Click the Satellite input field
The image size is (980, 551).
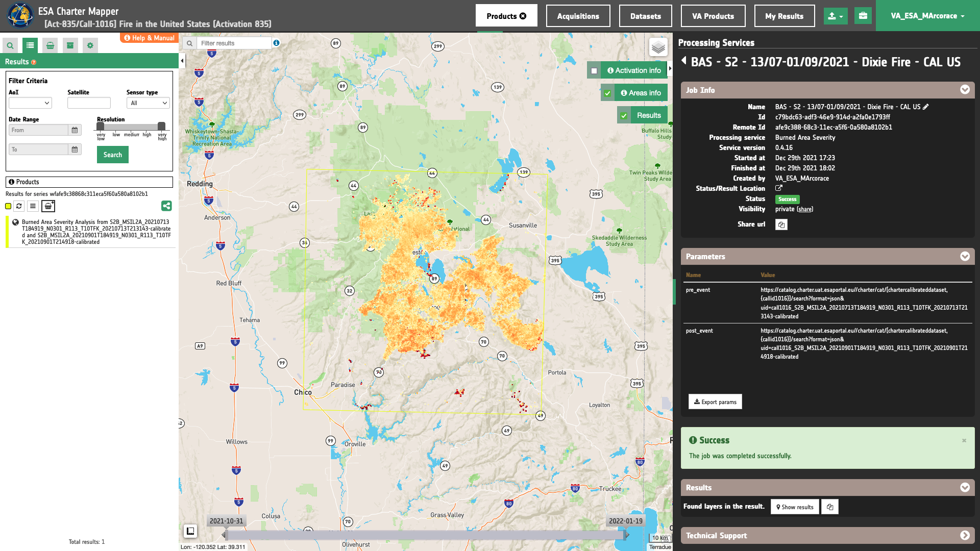[89, 103]
